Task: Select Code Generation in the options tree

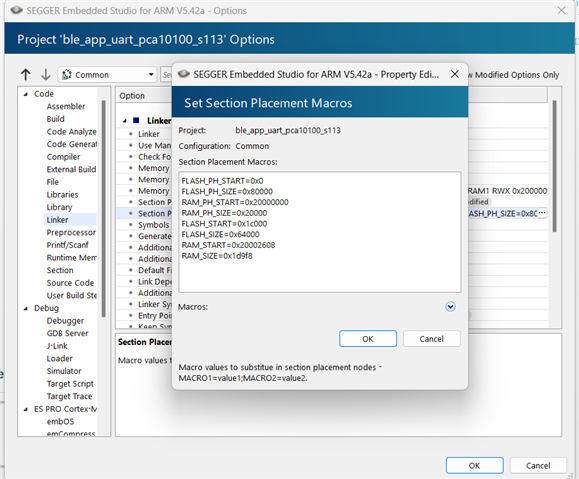Action: click(x=71, y=144)
